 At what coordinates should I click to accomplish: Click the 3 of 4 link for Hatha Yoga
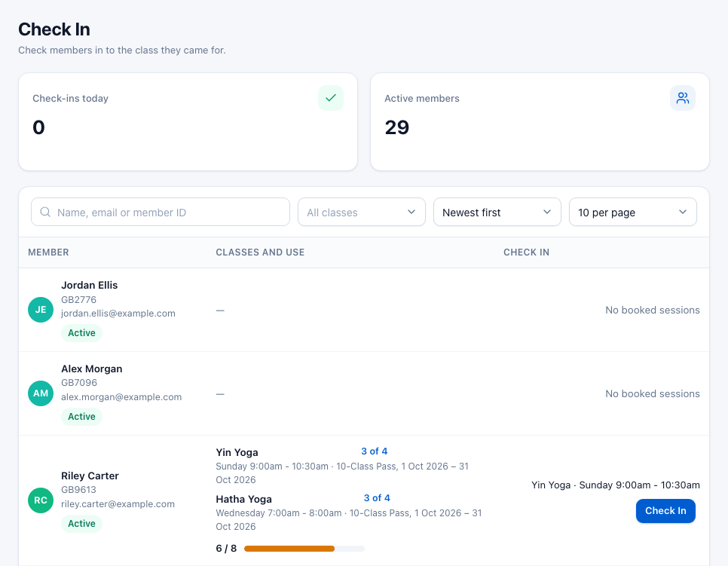pyautogui.click(x=377, y=498)
